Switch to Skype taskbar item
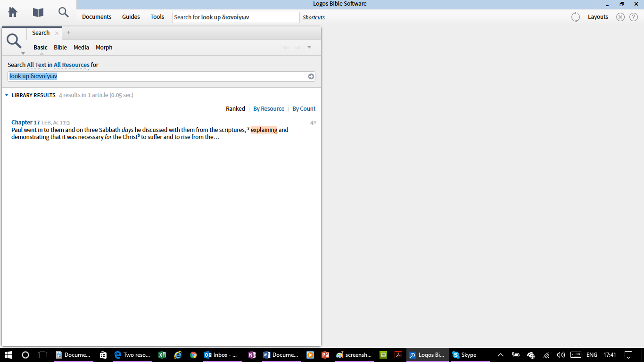Viewport: 644px width, 362px height. pyautogui.click(x=470, y=355)
